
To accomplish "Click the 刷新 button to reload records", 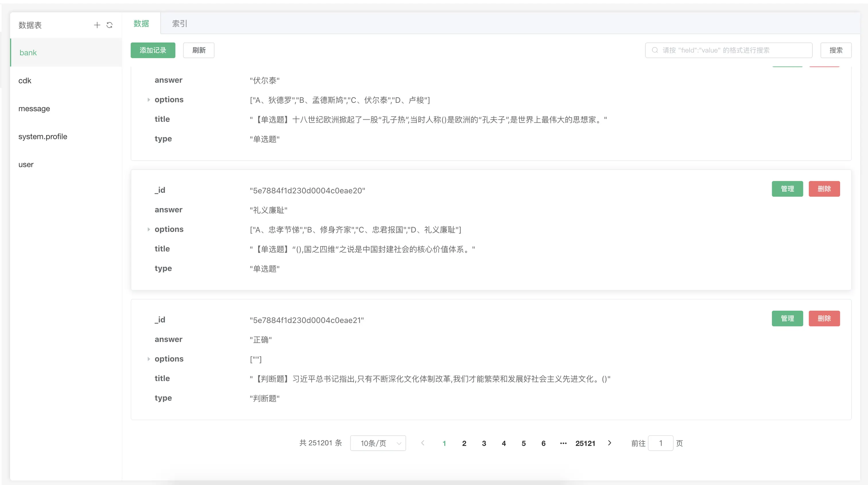I will (x=198, y=50).
